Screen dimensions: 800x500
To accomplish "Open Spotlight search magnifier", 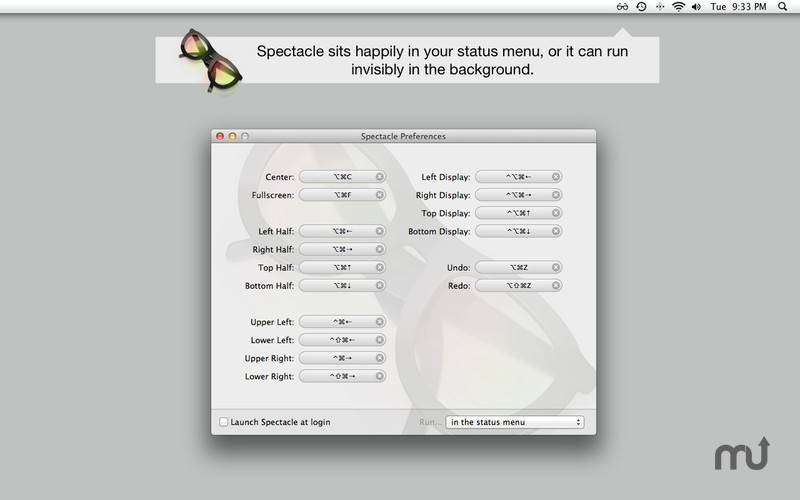I will [x=782, y=7].
